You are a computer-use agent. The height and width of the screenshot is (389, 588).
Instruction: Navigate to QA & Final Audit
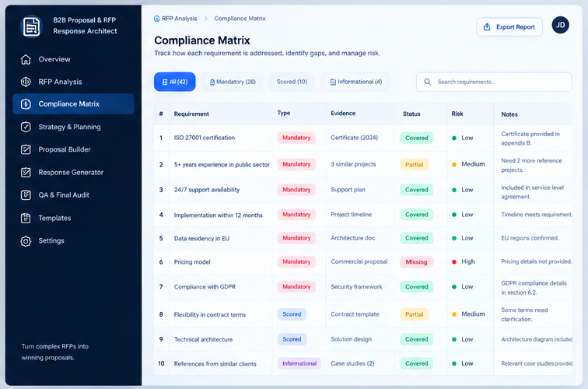click(73, 195)
